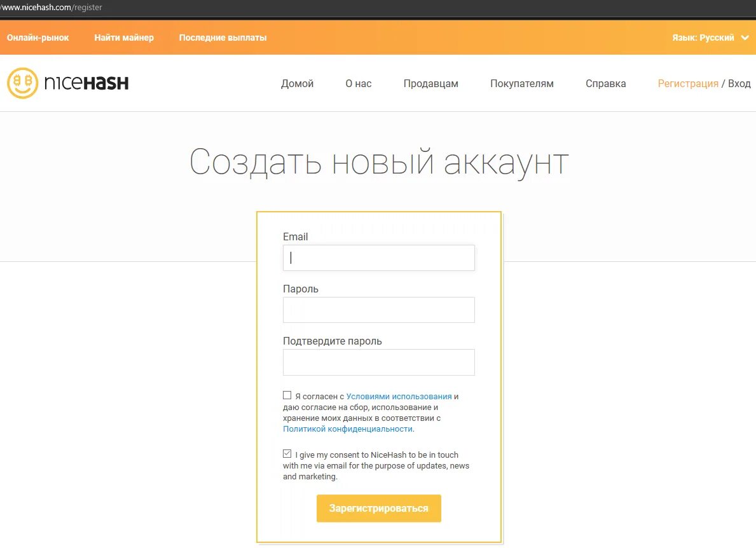This screenshot has width=756, height=548.
Task: Go to Домой page
Action: (297, 83)
